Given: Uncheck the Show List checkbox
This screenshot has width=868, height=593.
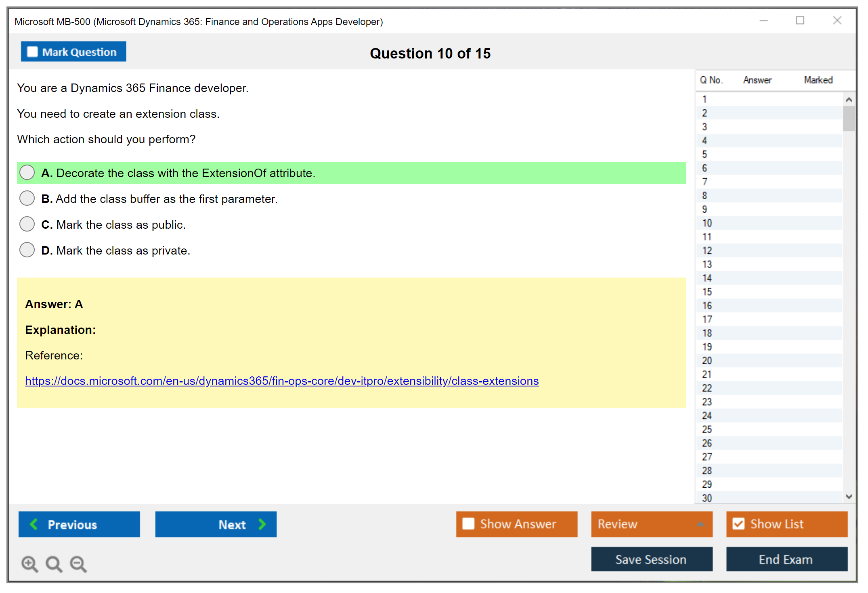Looking at the screenshot, I should pos(738,524).
